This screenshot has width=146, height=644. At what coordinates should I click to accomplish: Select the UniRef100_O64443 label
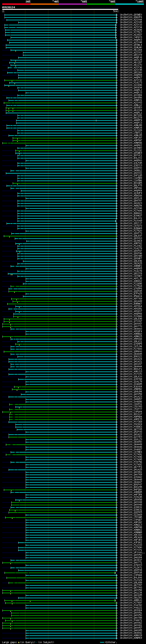(x=131, y=329)
